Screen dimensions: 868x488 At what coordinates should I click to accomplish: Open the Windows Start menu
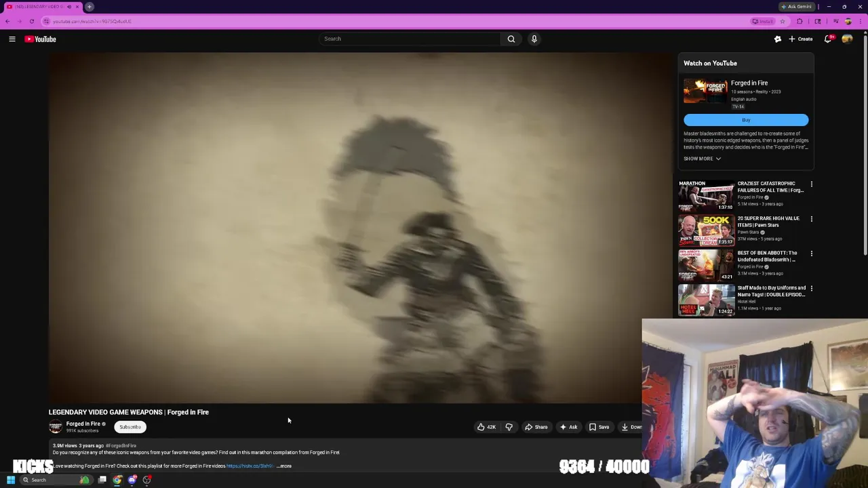click(x=10, y=480)
